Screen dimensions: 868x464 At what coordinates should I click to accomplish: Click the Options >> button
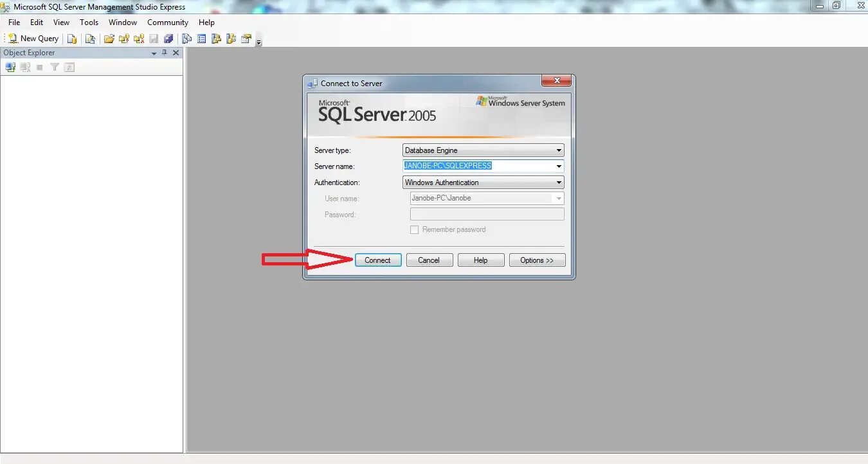(x=538, y=260)
